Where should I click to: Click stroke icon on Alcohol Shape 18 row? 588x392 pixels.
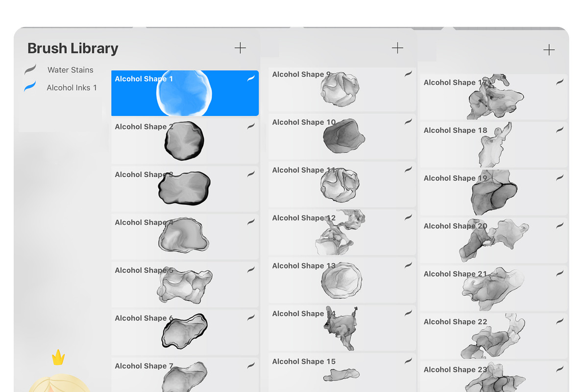(x=560, y=130)
